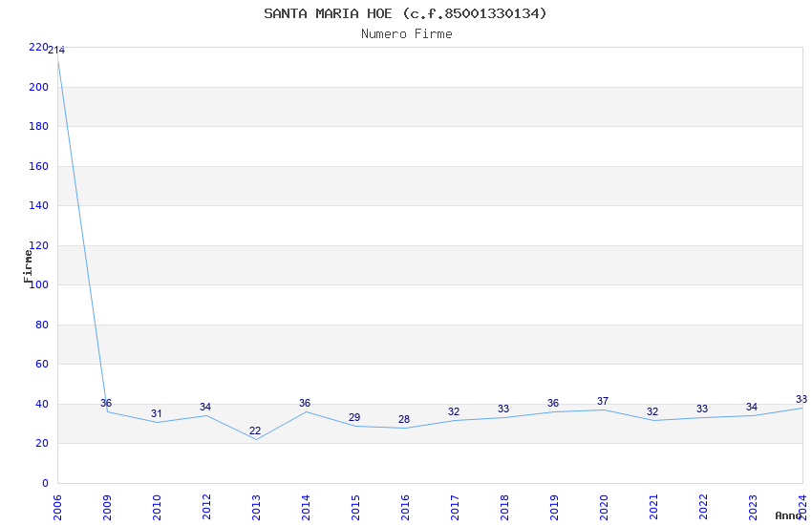
Task: Click the Firme vertical axis title
Action: (x=28, y=266)
